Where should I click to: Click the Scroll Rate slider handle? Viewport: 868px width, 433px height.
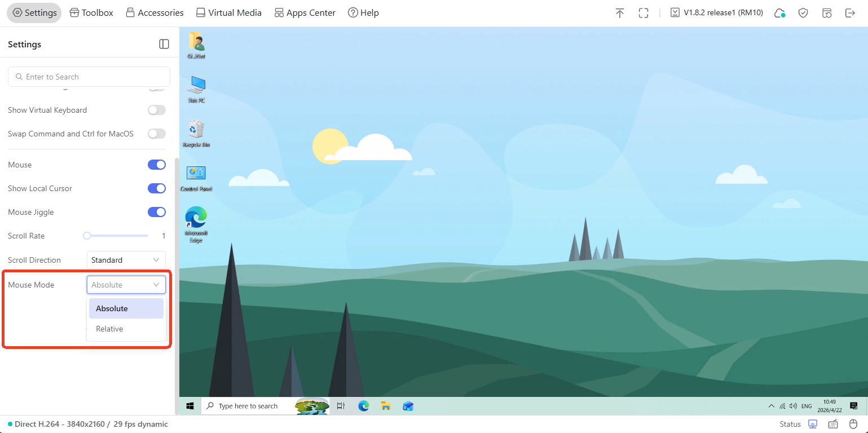click(87, 236)
